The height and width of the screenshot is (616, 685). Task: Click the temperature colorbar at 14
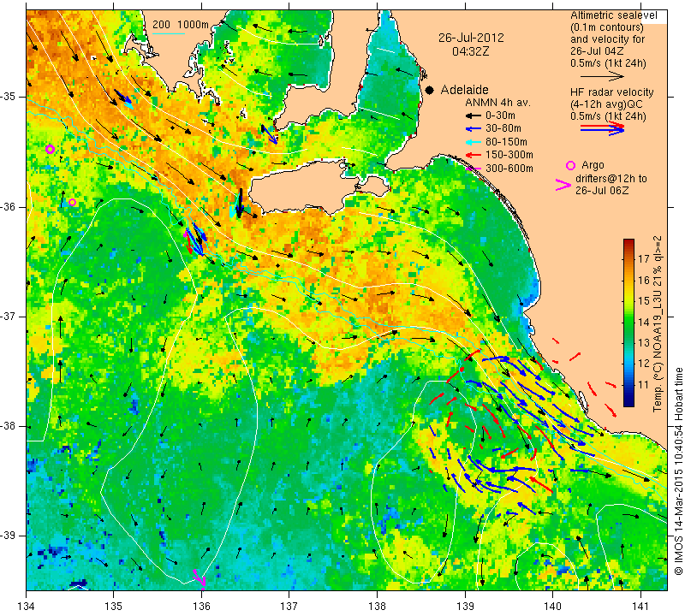coord(628,322)
